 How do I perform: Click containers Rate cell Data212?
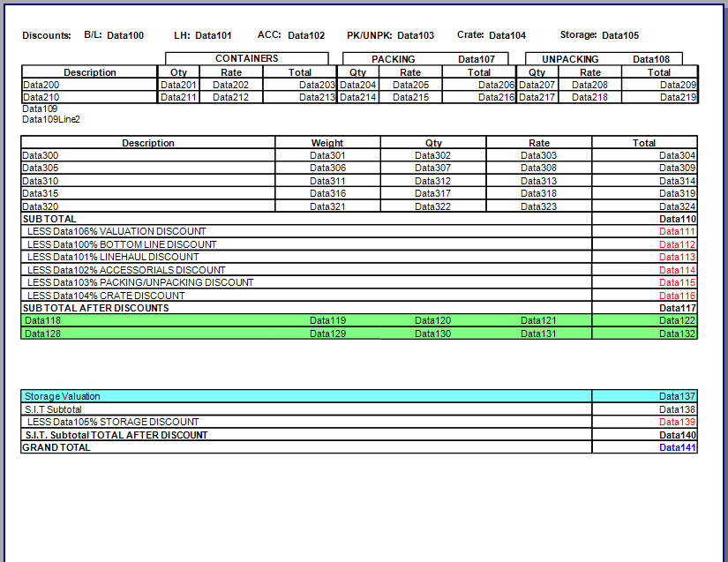[x=230, y=97]
